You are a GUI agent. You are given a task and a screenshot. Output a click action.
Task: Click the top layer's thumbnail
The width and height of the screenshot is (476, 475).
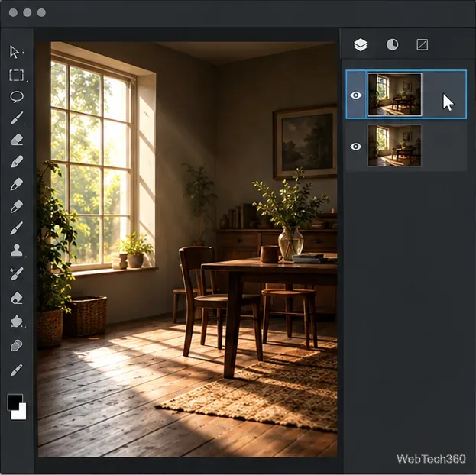[x=394, y=95]
